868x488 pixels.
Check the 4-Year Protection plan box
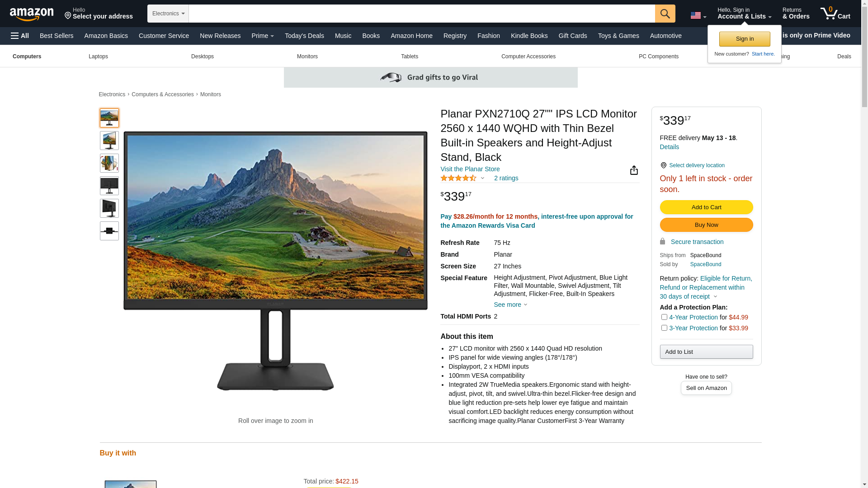pos(664,317)
